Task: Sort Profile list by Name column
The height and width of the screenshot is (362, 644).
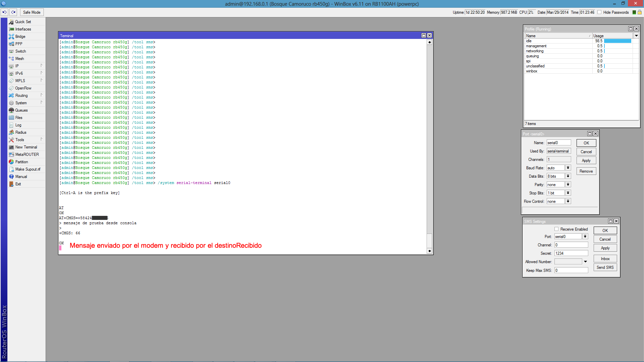Action: click(558, 36)
